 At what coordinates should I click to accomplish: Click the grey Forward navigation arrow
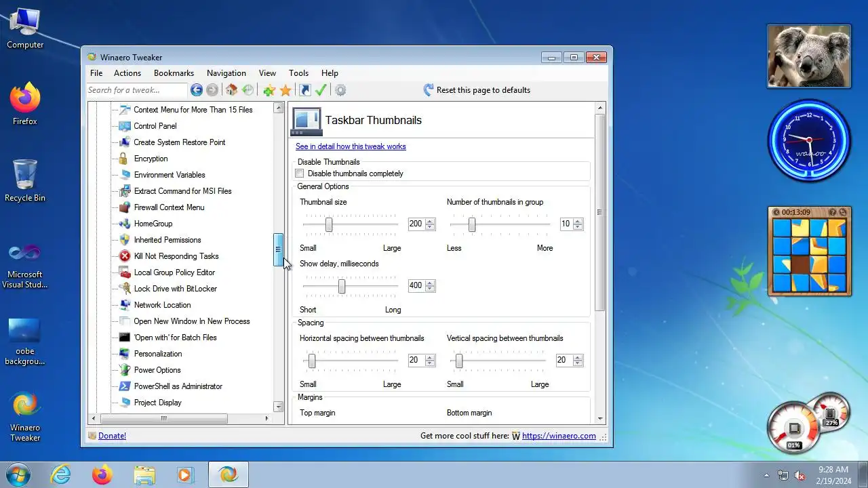(x=212, y=90)
